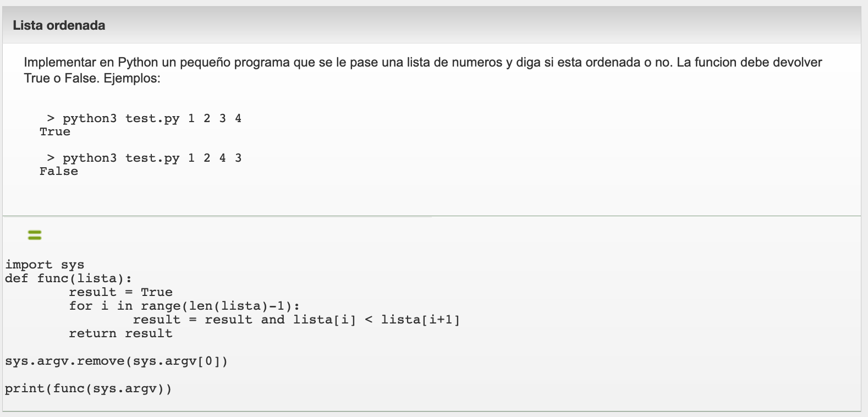
Task: Click the green divider line above answer
Action: (x=431, y=216)
